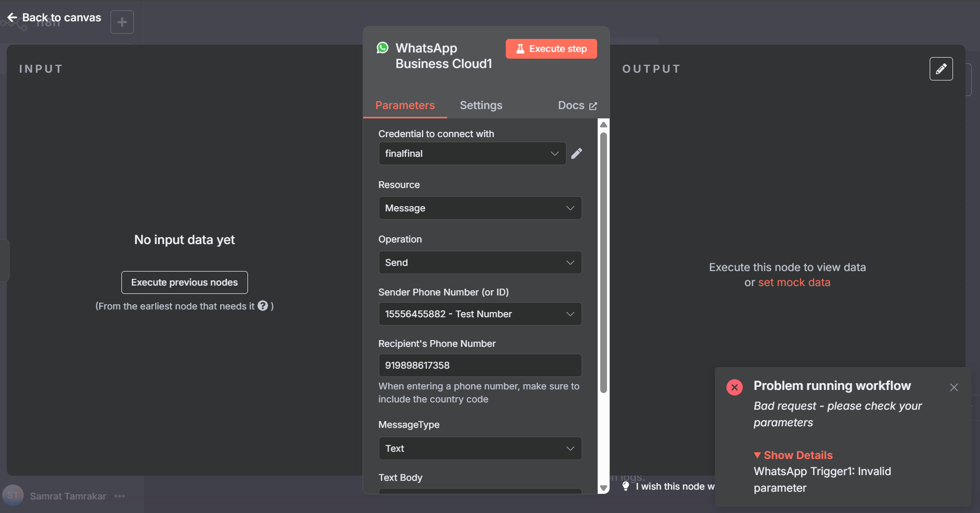This screenshot has width=980, height=513.
Task: Collapse the Show Details expander
Action: 793,455
